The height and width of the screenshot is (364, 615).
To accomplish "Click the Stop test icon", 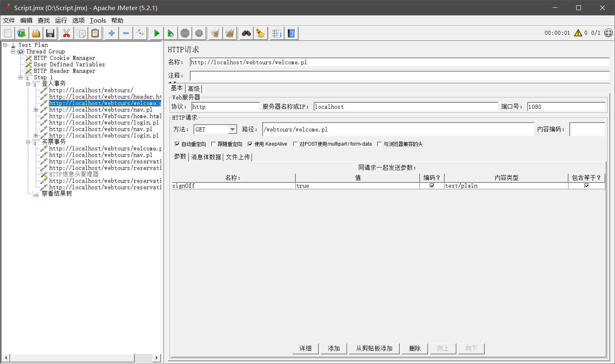I will coord(185,33).
